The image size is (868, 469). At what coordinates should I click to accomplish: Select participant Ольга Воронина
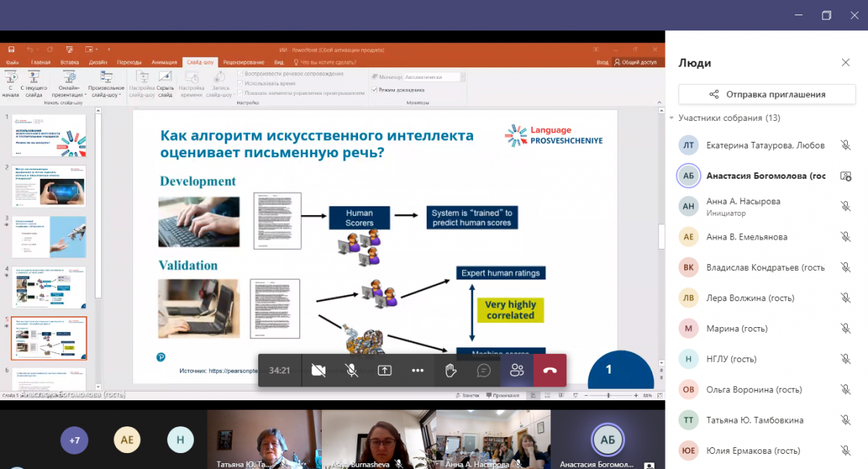[766, 389]
